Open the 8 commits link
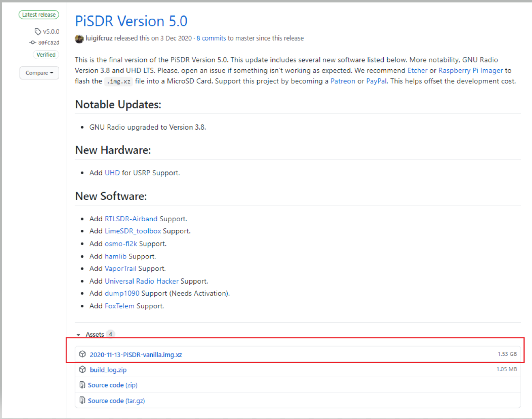Viewport: 532px width, 419px height. 211,38
